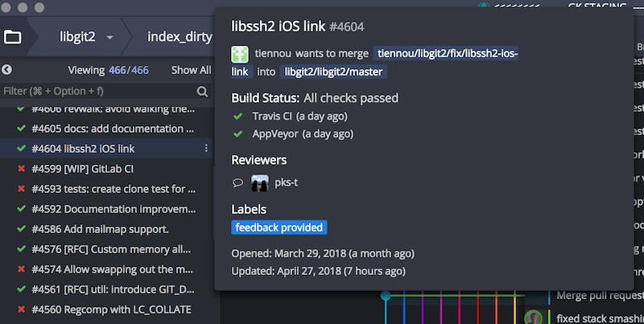Click the Viewing 466/466 counter
This screenshot has height=324, width=644.
coord(109,70)
